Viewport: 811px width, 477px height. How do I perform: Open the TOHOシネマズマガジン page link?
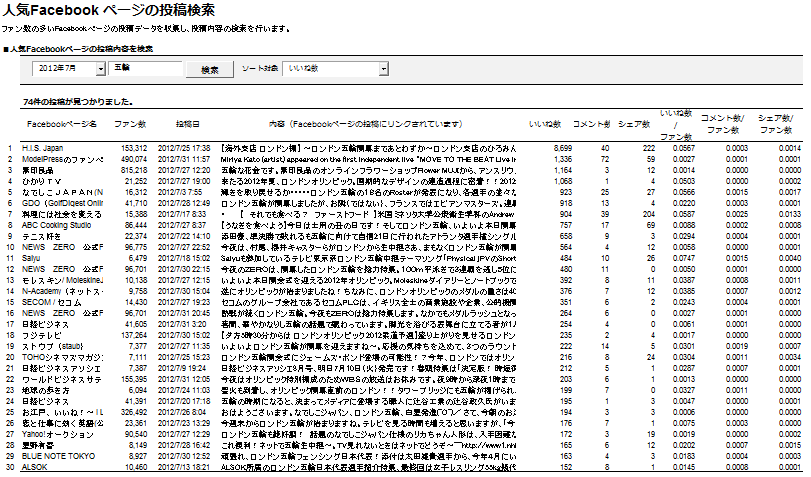tap(62, 357)
